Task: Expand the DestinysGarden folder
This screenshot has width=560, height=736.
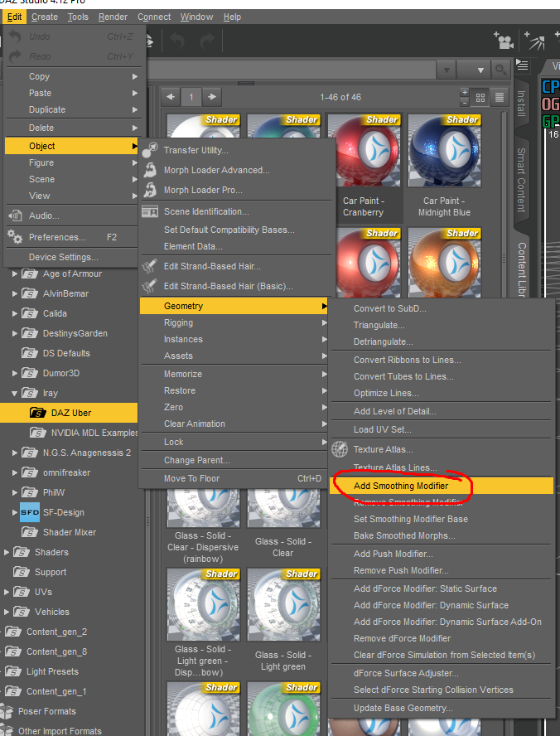Action: 15,333
